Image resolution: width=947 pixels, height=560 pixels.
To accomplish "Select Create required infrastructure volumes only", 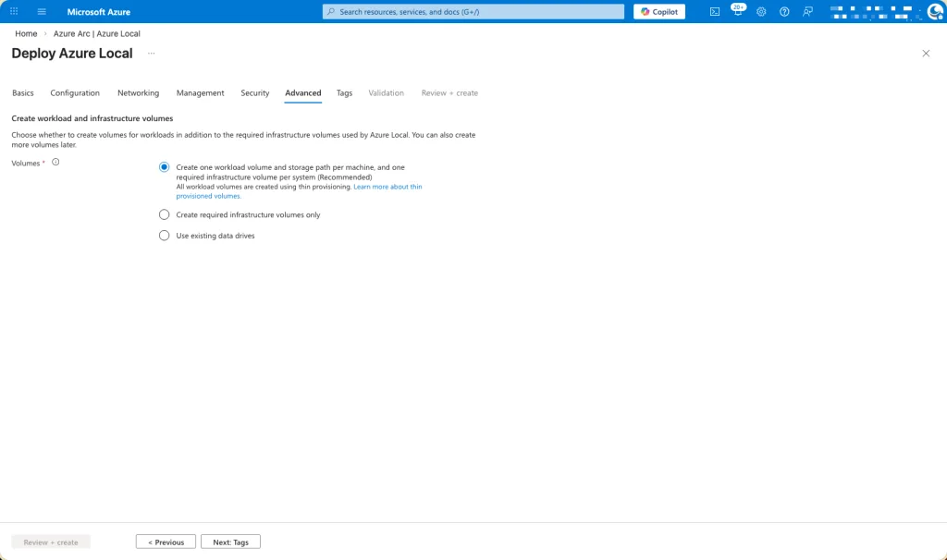I will [165, 214].
